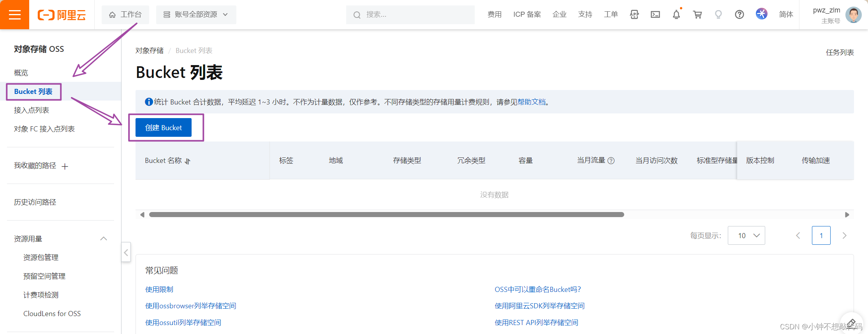Click the search magnifier icon

(357, 15)
